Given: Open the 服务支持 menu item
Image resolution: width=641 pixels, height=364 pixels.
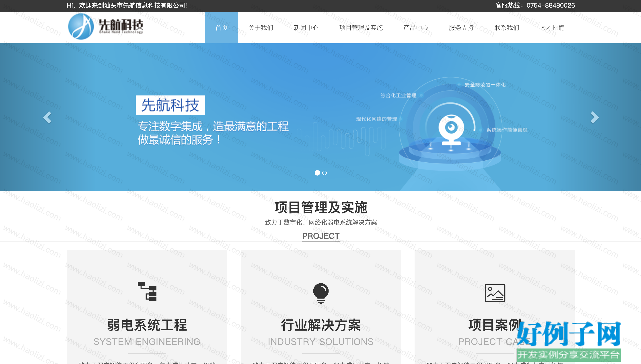Looking at the screenshot, I should tap(461, 27).
